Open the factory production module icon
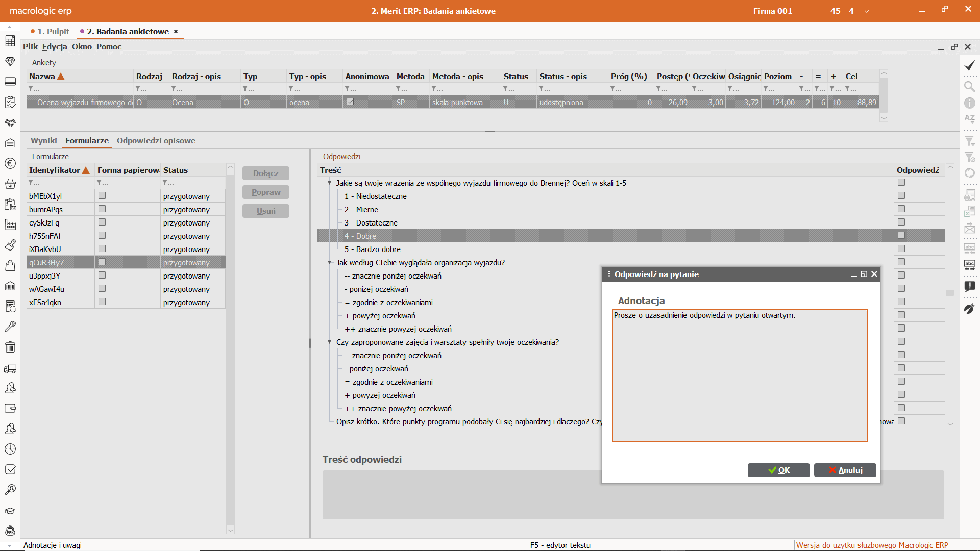The height and width of the screenshot is (551, 980). [10, 224]
